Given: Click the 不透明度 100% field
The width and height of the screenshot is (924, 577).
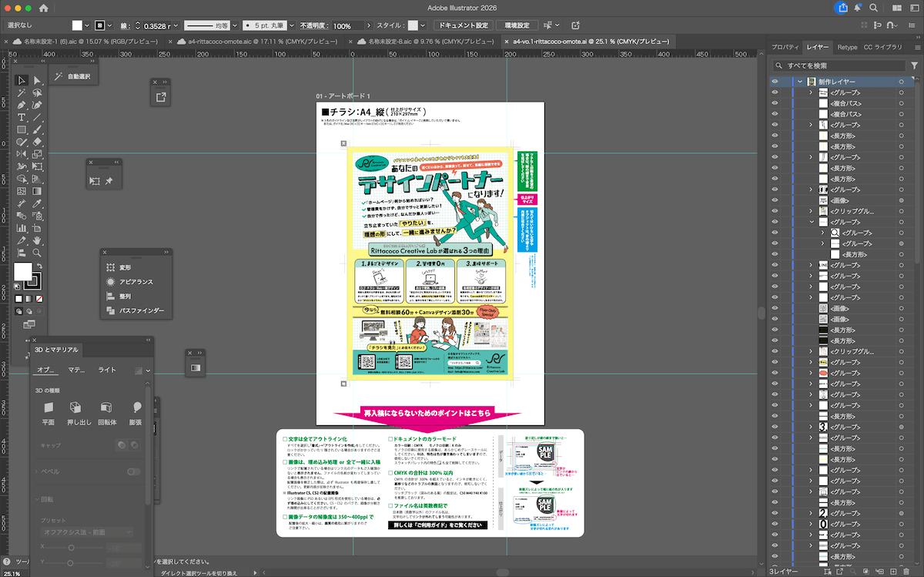Looking at the screenshot, I should tap(346, 25).
